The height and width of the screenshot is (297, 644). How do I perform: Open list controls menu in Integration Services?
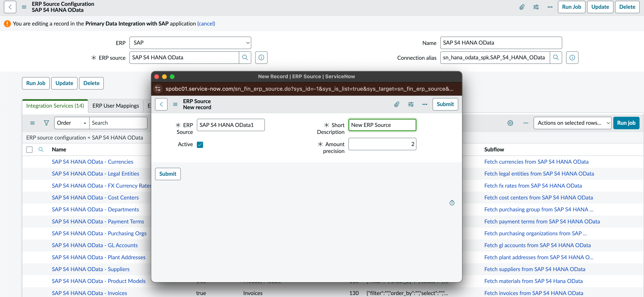tap(32, 123)
